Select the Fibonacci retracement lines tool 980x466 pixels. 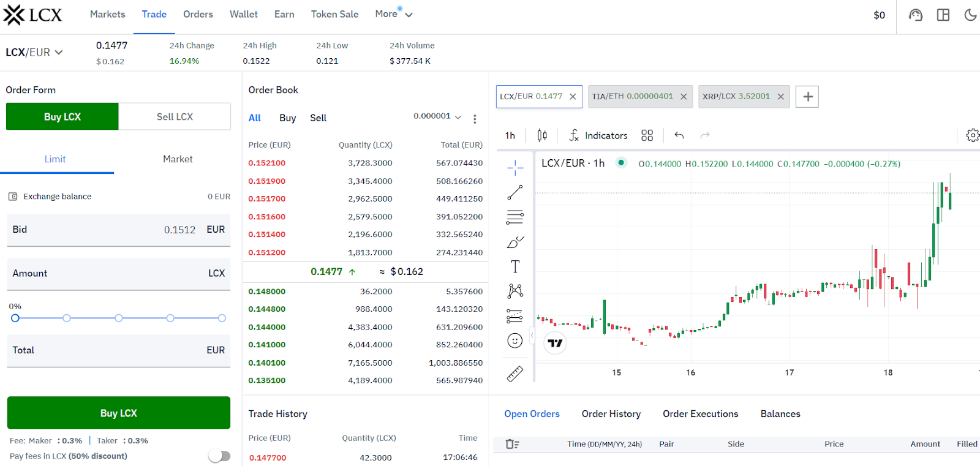click(515, 217)
